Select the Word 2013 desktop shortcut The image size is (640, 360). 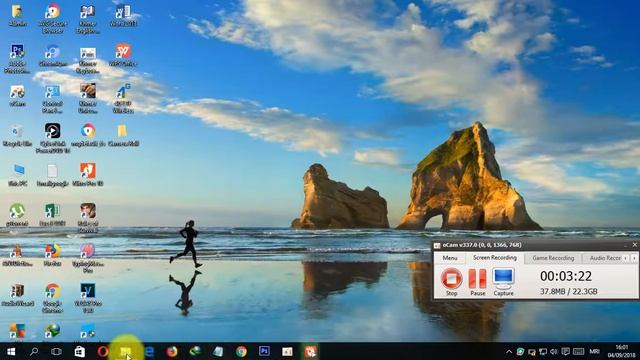click(x=123, y=16)
